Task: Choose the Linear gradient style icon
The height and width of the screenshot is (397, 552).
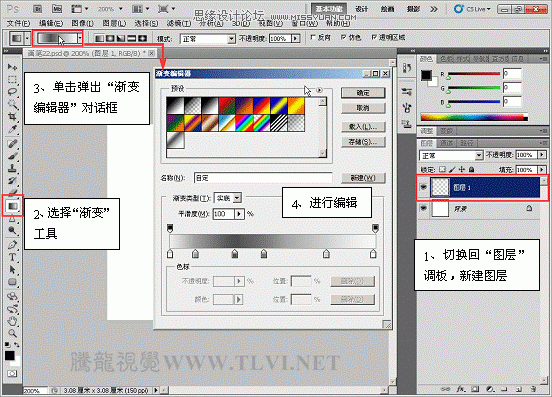Action: (x=99, y=38)
